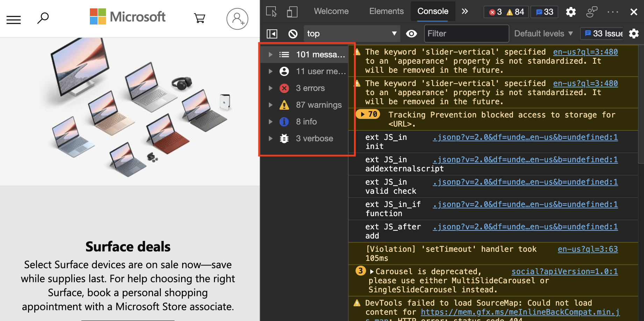Screen dimensions: 644x321
Task: Toggle the live expression eye icon
Action: tap(412, 34)
